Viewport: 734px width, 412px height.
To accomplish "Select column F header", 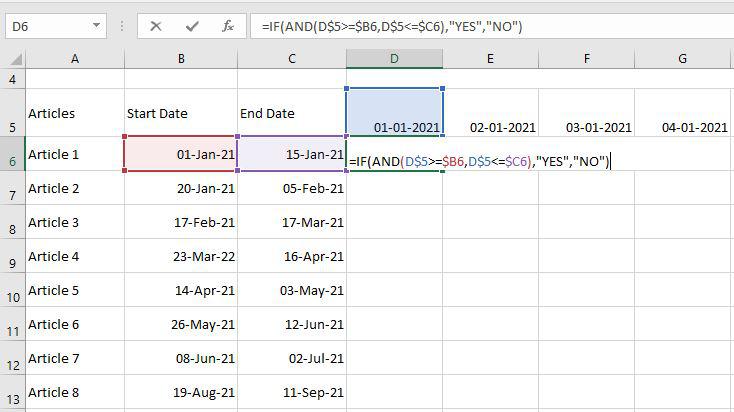I will [587, 59].
